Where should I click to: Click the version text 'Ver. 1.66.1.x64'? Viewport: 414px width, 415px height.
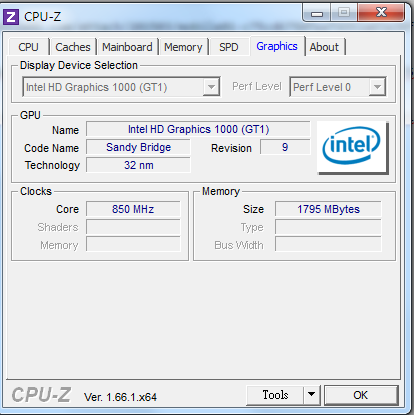click(x=120, y=397)
